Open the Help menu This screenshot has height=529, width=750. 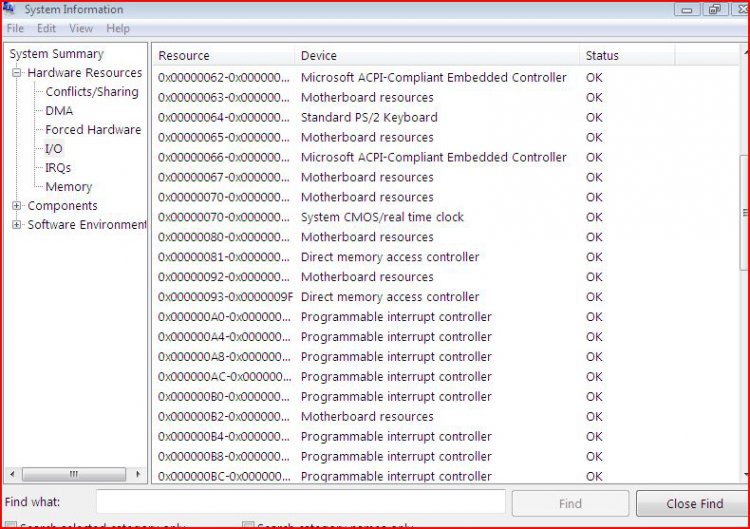(x=118, y=29)
